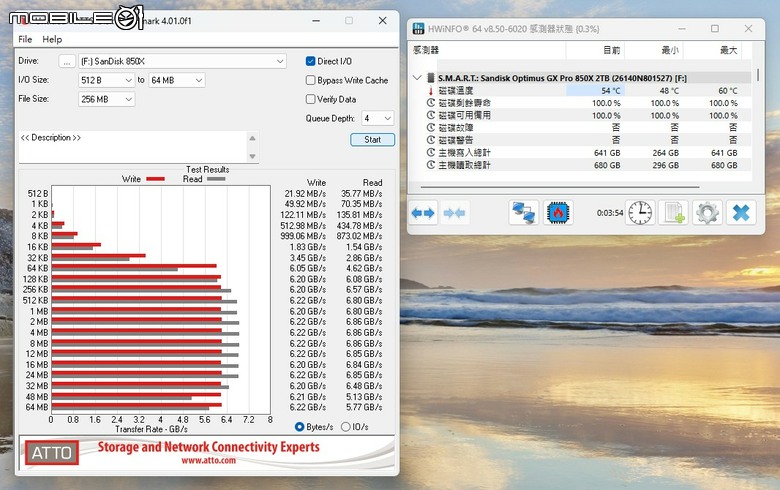
Task: Click the drive browse '...' button
Action: [67, 61]
